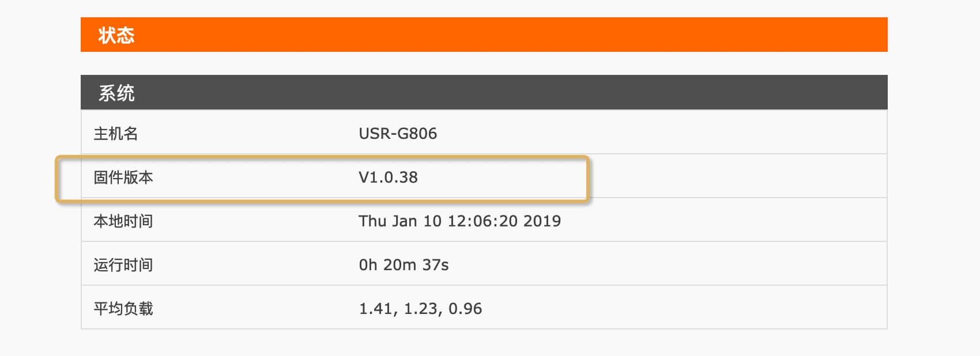Click the day number 10 in local time

pos(432,221)
